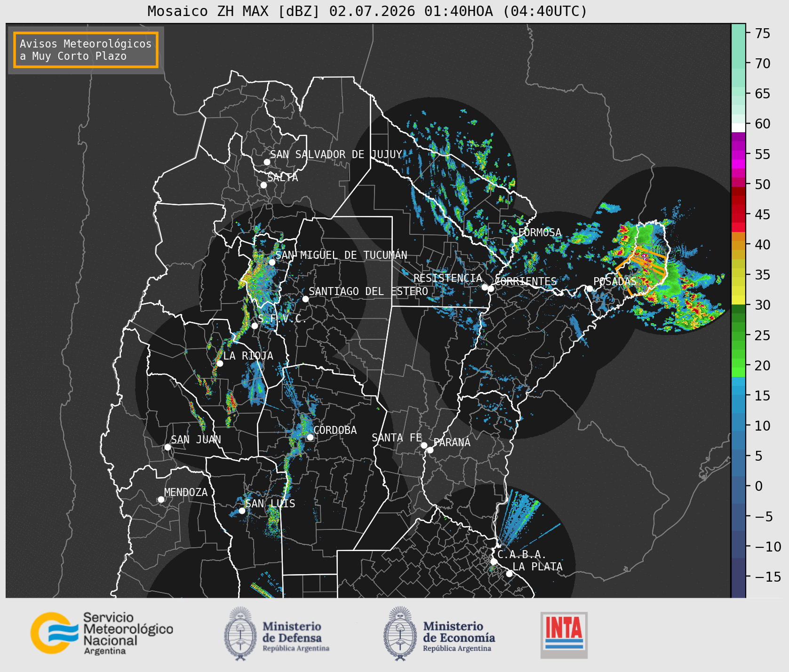Click the Avisos Meteorológicos a Muy Corto Plazo box
789x672 pixels.
pos(86,50)
